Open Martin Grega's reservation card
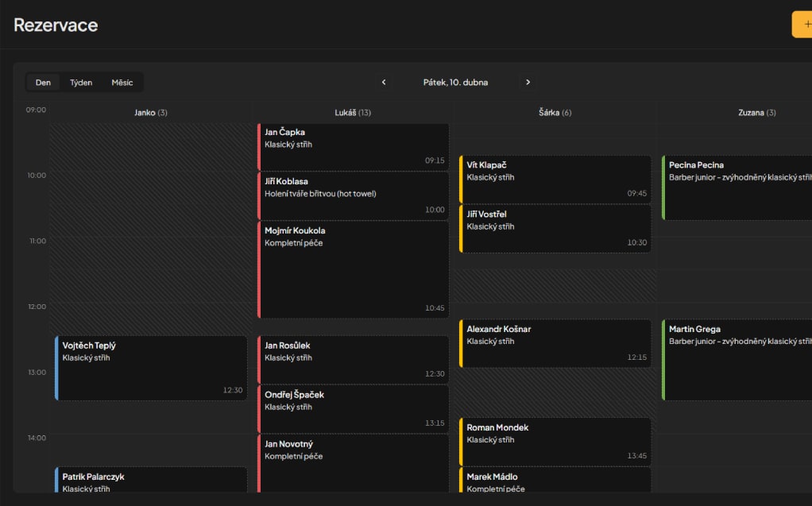812x506 pixels. [737, 360]
